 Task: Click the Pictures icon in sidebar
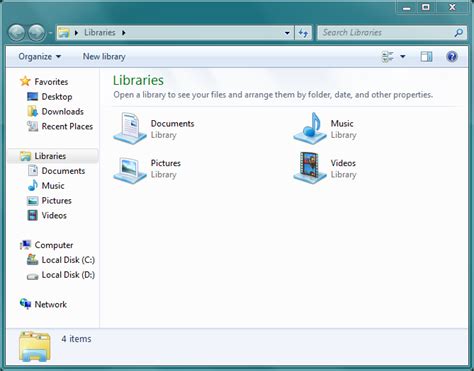pyautogui.click(x=32, y=201)
